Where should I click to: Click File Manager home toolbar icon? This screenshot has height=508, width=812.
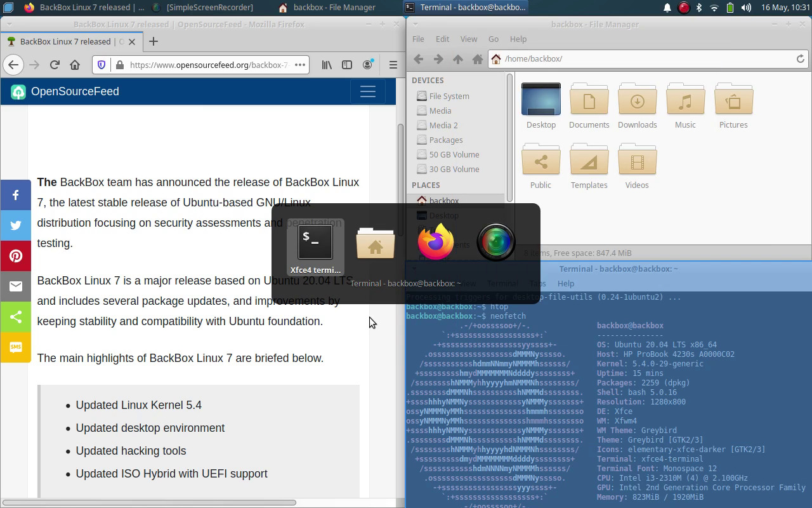tap(478, 59)
